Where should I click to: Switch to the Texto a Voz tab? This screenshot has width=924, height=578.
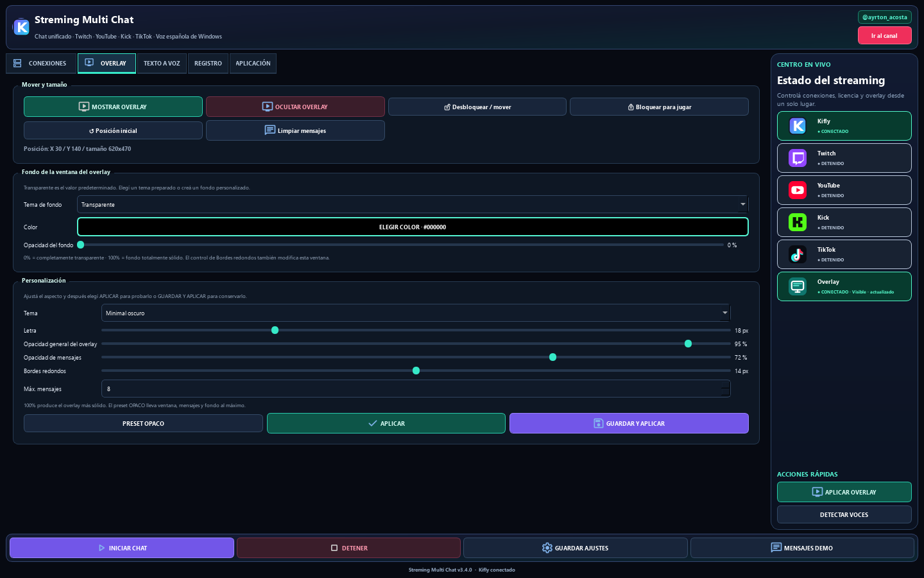tap(162, 64)
